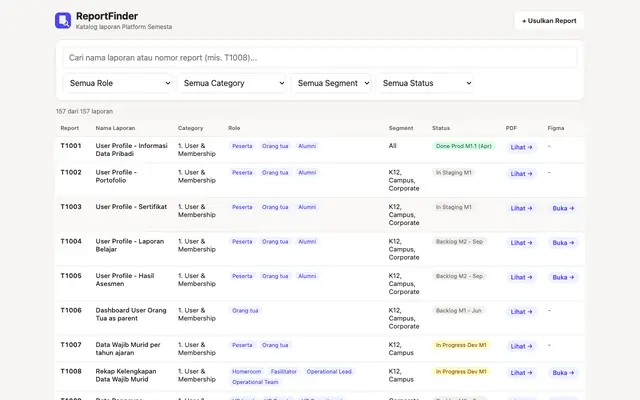Screen dimensions: 640x400
Task: Click the Category column header
Action: pyautogui.click(x=190, y=128)
